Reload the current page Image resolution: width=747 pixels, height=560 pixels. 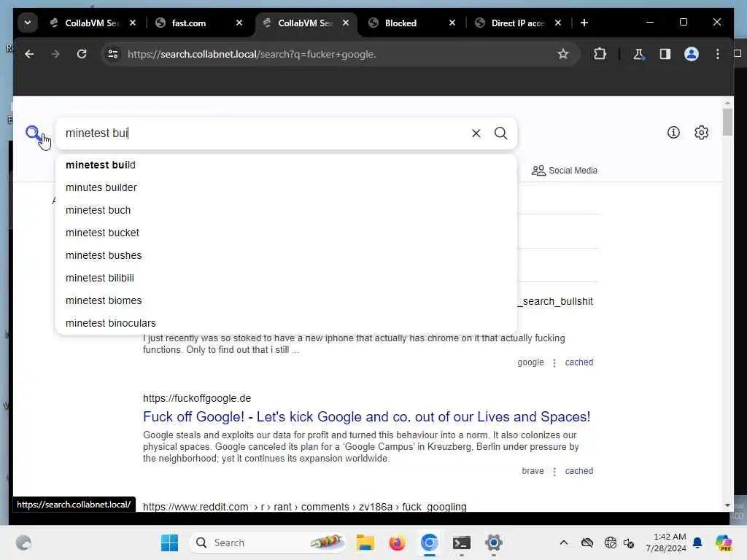[82, 54]
